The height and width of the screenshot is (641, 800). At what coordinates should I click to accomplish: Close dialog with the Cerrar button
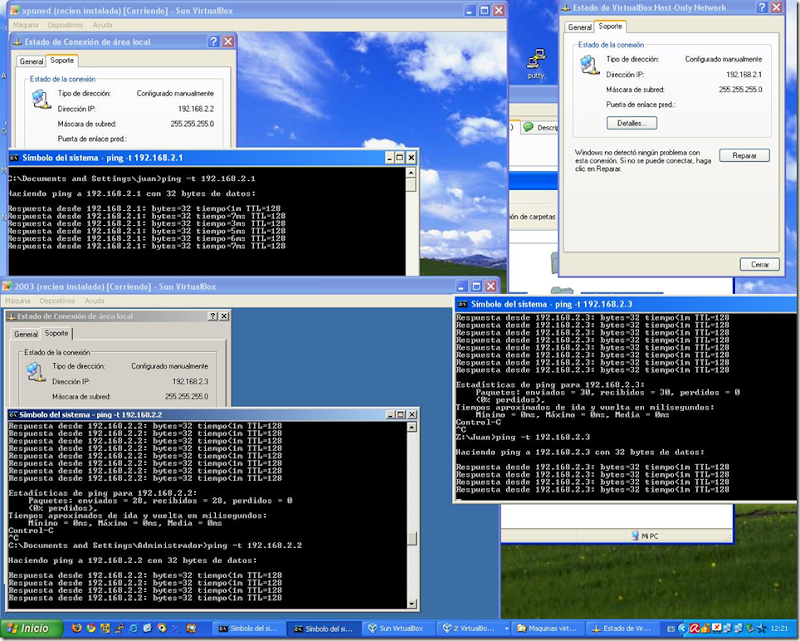pyautogui.click(x=760, y=264)
